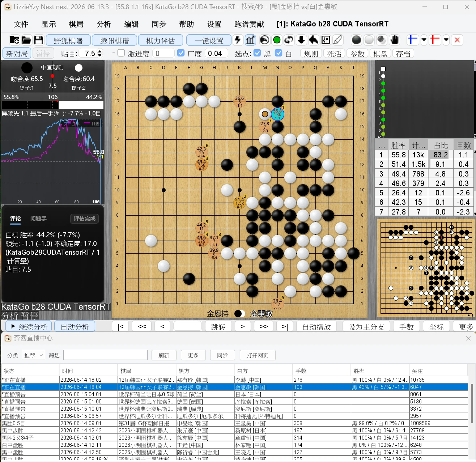Click the sub-board variation thumbnail
The height and width of the screenshot is (462, 476).
click(425, 268)
